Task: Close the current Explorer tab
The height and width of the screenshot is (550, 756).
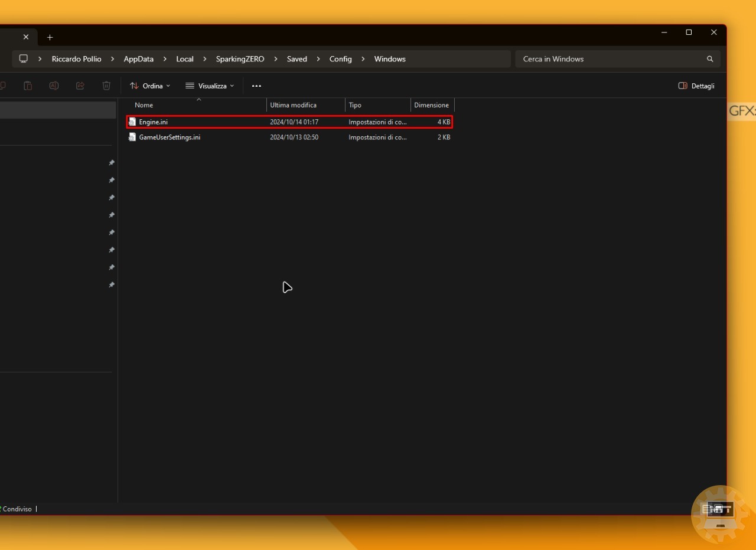Action: [x=26, y=37]
